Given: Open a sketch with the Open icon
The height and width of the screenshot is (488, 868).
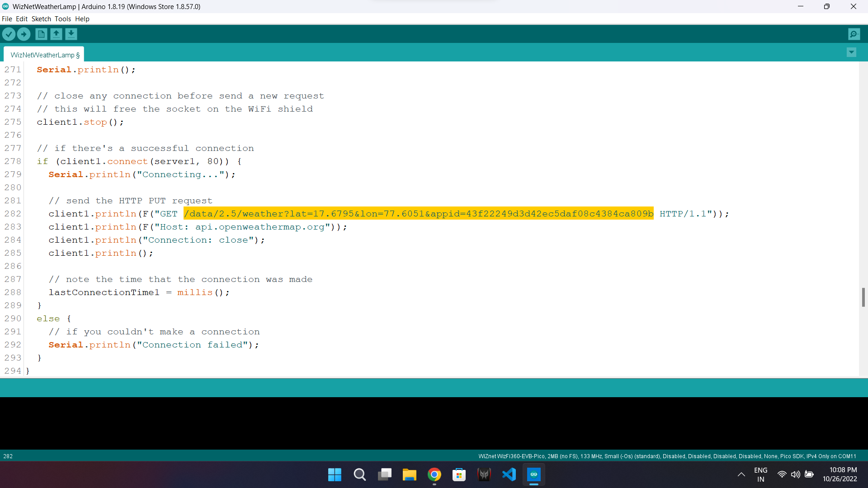Looking at the screenshot, I should click(56, 34).
